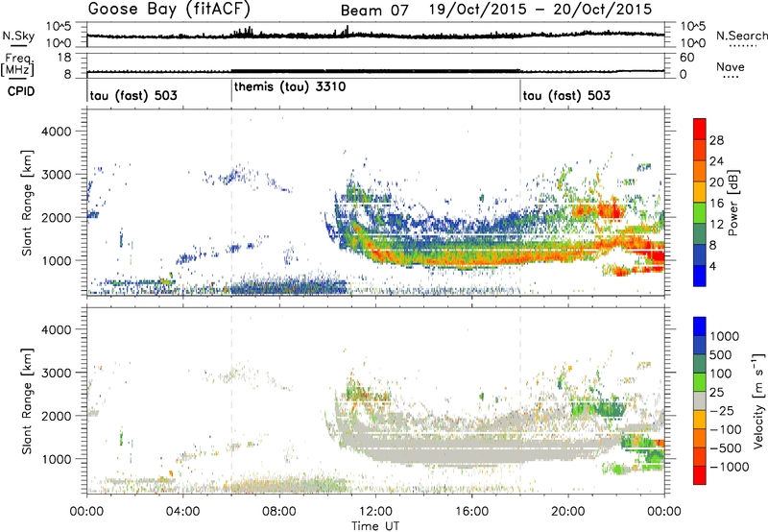768x532 pixels.
Task: Click the 'N.Search' legend label
Action: 741,36
